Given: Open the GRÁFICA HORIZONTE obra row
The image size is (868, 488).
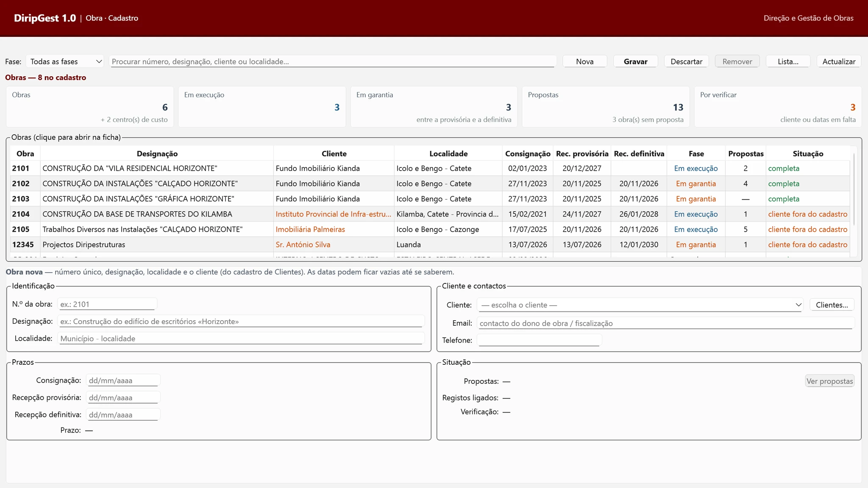Looking at the screenshot, I should (x=430, y=199).
